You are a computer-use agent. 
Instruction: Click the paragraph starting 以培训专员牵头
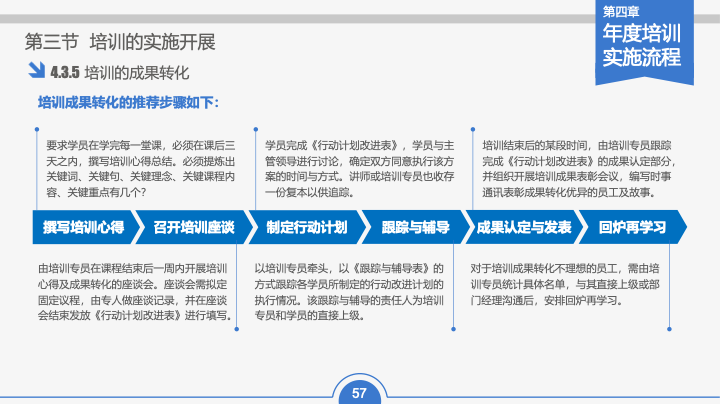tap(349, 292)
